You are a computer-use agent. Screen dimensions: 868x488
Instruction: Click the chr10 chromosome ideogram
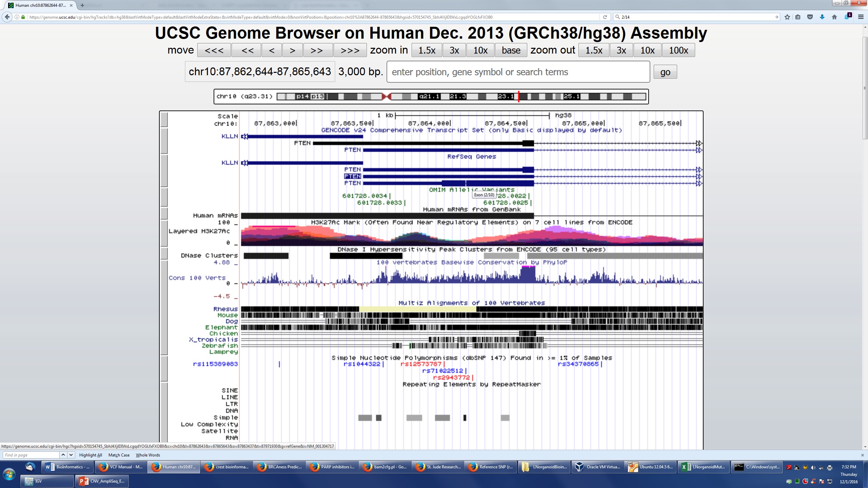[x=461, y=97]
